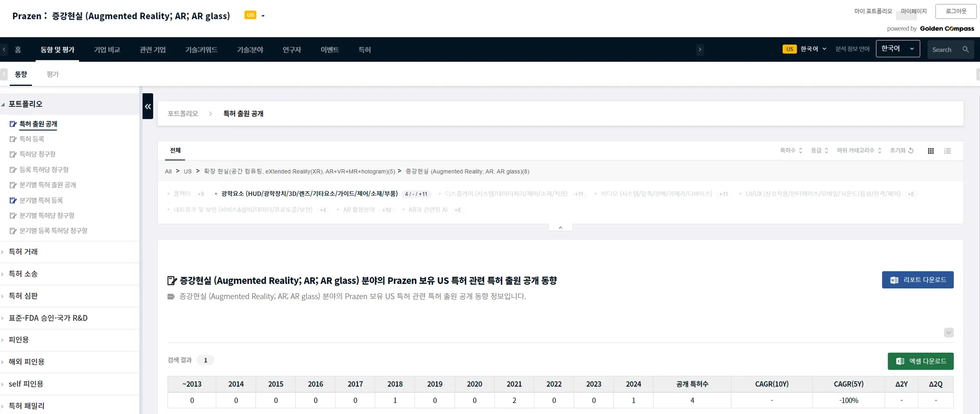Viewport: 980px width, 414px height.
Task: Select 등록 특허당 청구항 sidebar item
Action: click(x=44, y=170)
